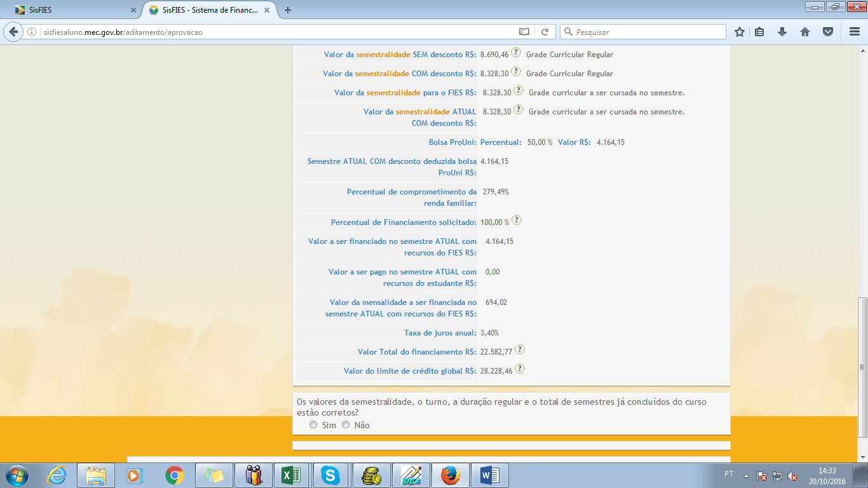Click help icon beside Valor Total do financiamento
868x488 pixels.
point(520,350)
